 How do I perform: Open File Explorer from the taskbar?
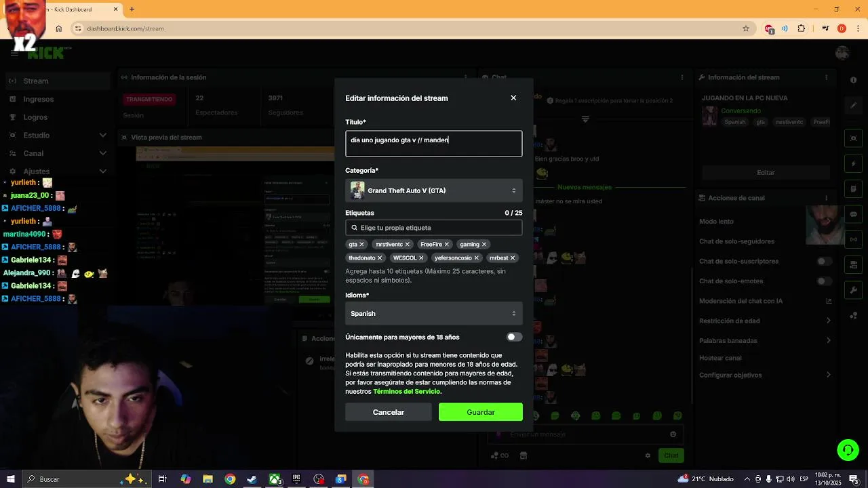pyautogui.click(x=208, y=479)
